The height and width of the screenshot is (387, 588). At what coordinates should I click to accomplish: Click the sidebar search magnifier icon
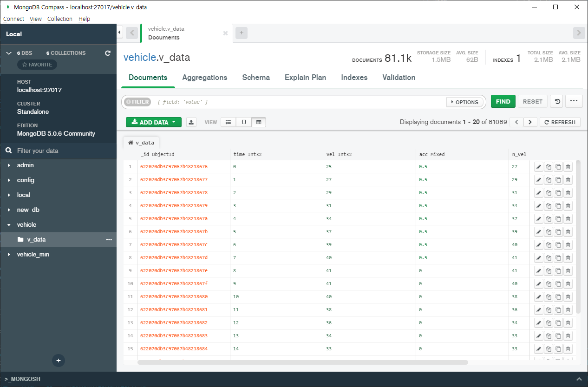pos(8,151)
